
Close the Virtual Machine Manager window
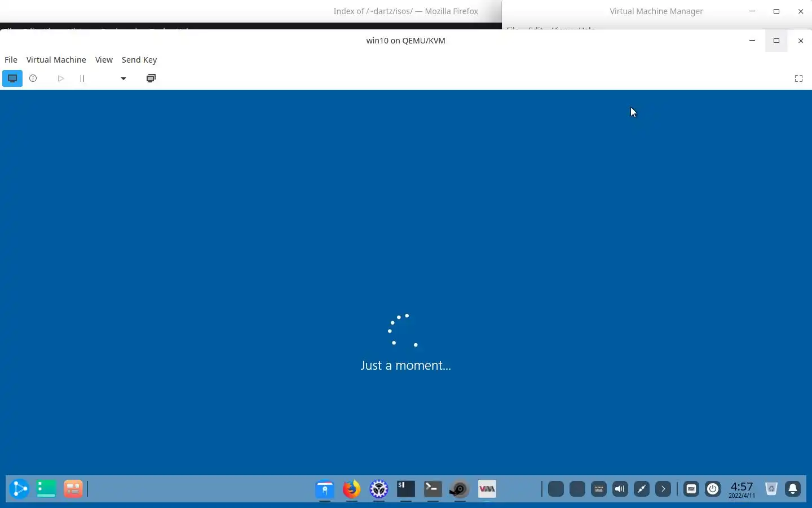tap(801, 11)
